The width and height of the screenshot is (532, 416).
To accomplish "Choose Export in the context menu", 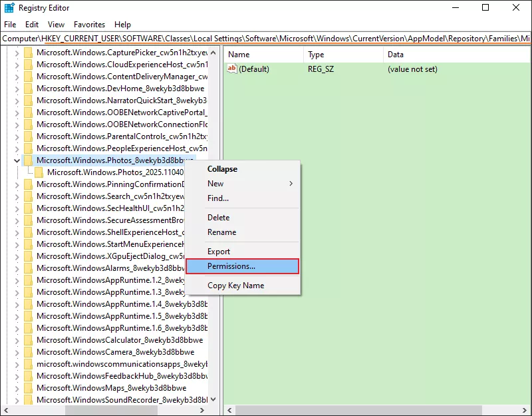I will [x=242, y=252].
